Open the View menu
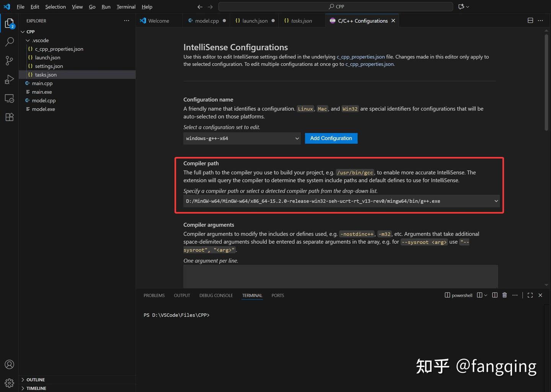Viewport: 551px width, 392px height. coord(77,7)
